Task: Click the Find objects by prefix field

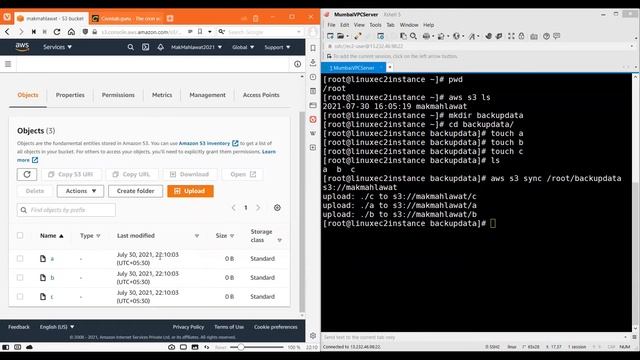Action: click(x=66, y=210)
